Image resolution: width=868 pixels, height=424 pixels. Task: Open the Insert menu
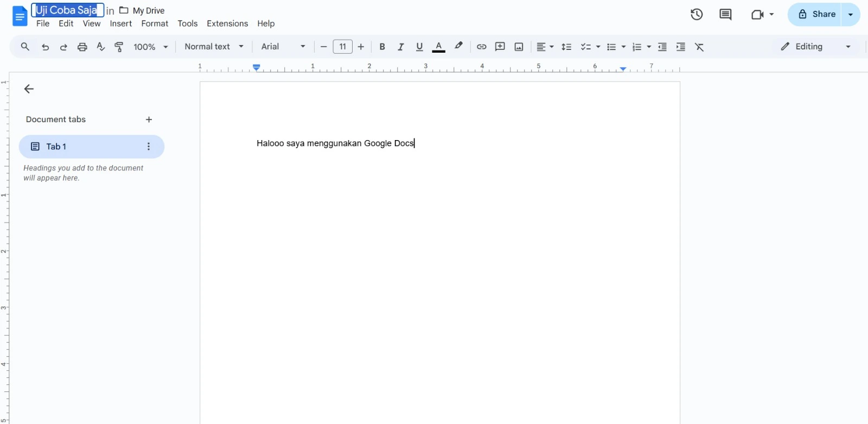120,23
